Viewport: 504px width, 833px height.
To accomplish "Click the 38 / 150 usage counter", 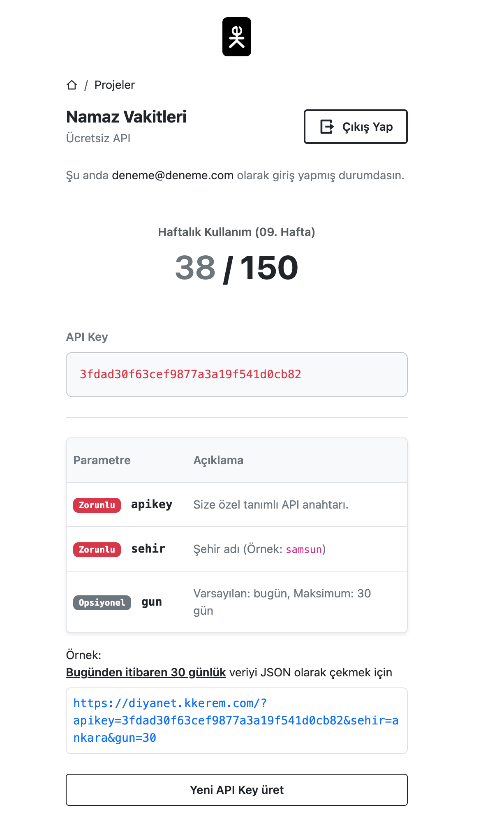I will tap(236, 268).
